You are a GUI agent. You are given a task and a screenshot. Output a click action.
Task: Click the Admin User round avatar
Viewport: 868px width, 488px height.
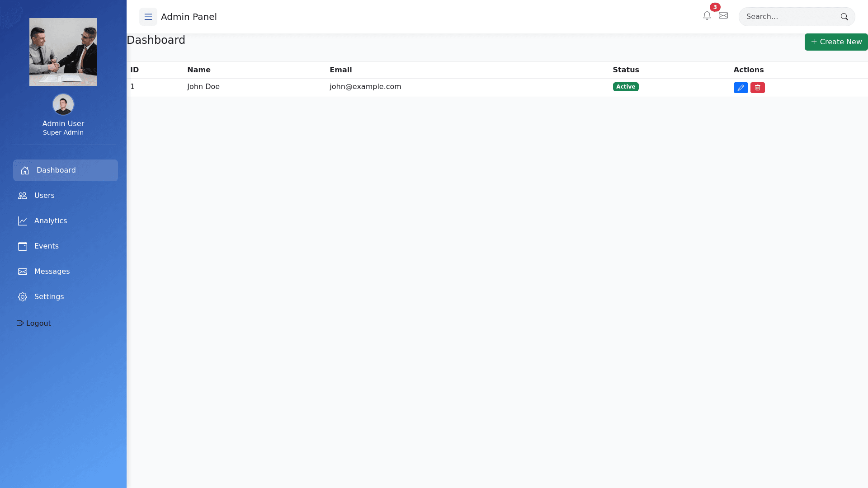(63, 104)
